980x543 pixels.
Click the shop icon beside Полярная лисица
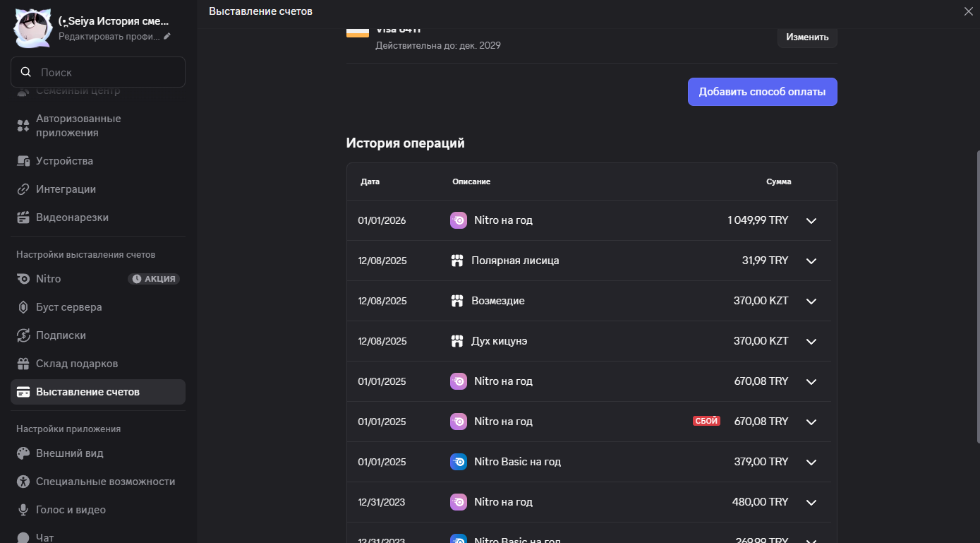[x=456, y=261]
